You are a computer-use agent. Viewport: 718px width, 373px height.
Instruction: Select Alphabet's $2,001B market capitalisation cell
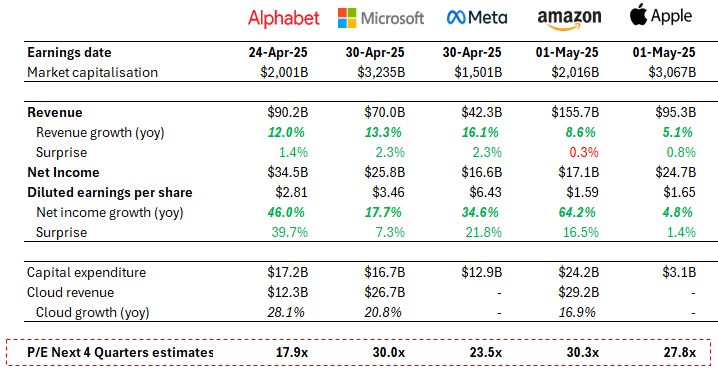coord(284,72)
